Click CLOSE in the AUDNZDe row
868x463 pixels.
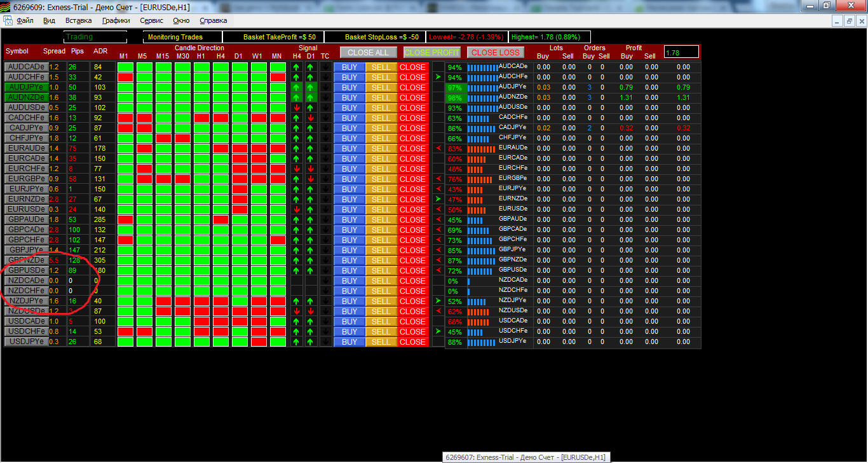pyautogui.click(x=413, y=97)
